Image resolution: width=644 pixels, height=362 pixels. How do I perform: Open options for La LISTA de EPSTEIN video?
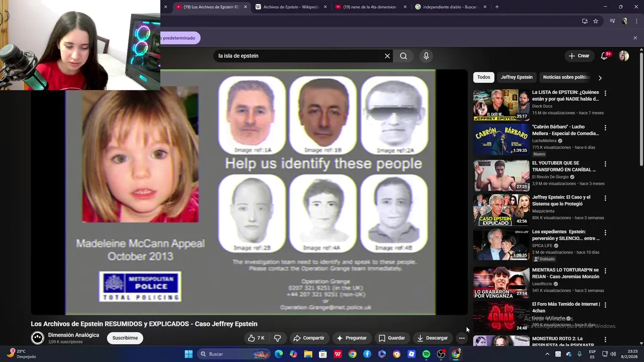(x=605, y=94)
